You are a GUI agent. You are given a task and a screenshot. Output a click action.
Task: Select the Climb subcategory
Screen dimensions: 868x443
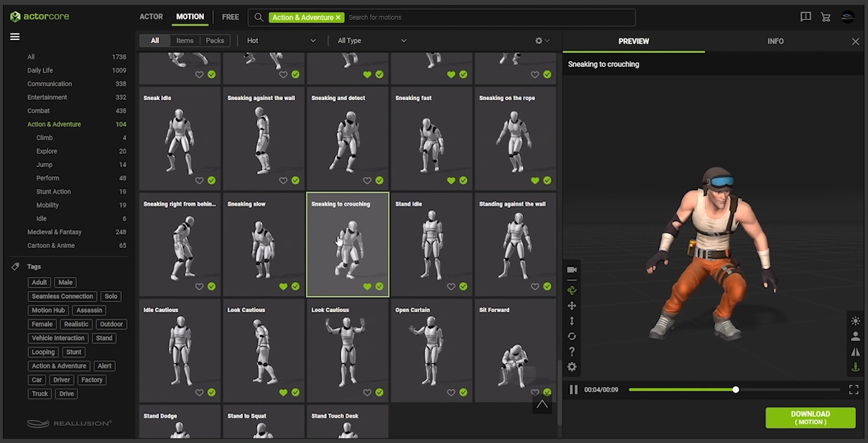(44, 138)
